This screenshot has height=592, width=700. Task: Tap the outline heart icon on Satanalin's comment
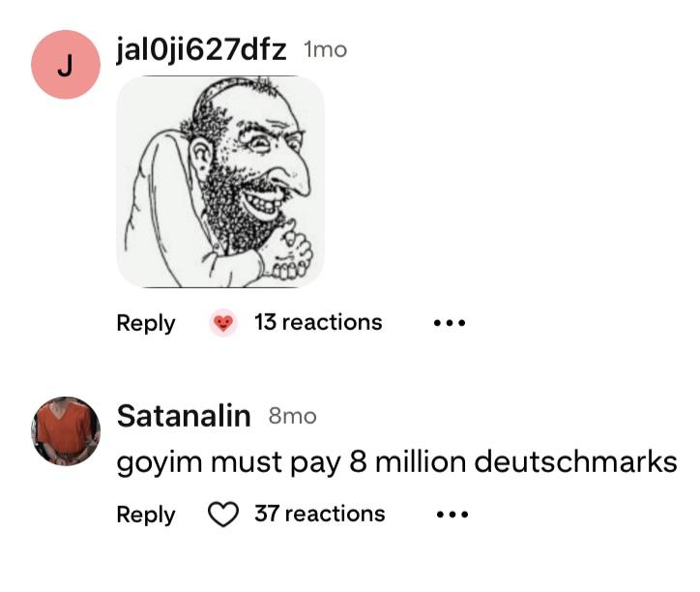pyautogui.click(x=223, y=515)
